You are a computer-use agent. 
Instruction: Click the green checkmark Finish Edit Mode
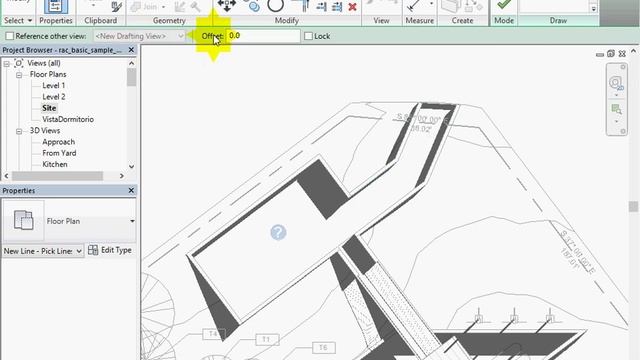504,5
